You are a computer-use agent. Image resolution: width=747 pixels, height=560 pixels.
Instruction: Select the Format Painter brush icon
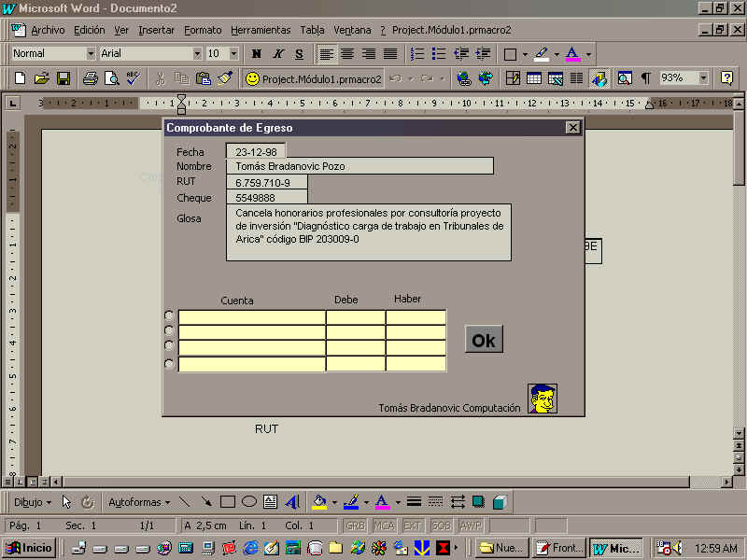(x=225, y=78)
